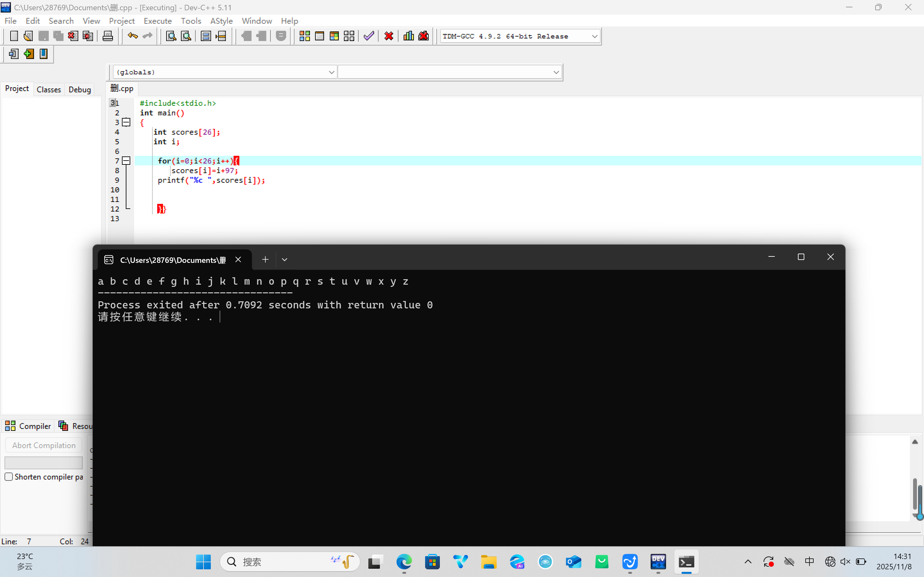This screenshot has width=924, height=577.
Task: Toggle Shorten compiler paths checkbox
Action: tap(9, 477)
